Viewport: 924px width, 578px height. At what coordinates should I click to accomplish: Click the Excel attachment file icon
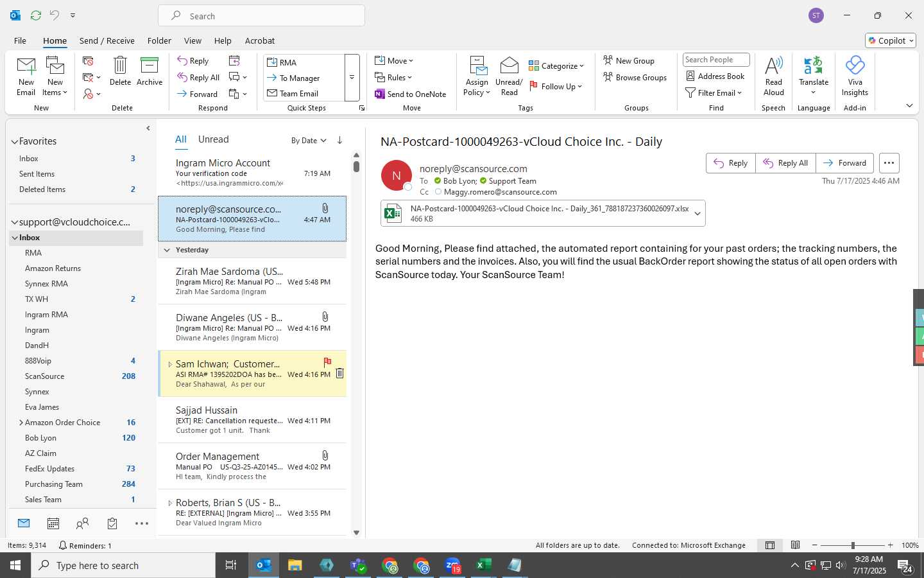[x=393, y=213]
